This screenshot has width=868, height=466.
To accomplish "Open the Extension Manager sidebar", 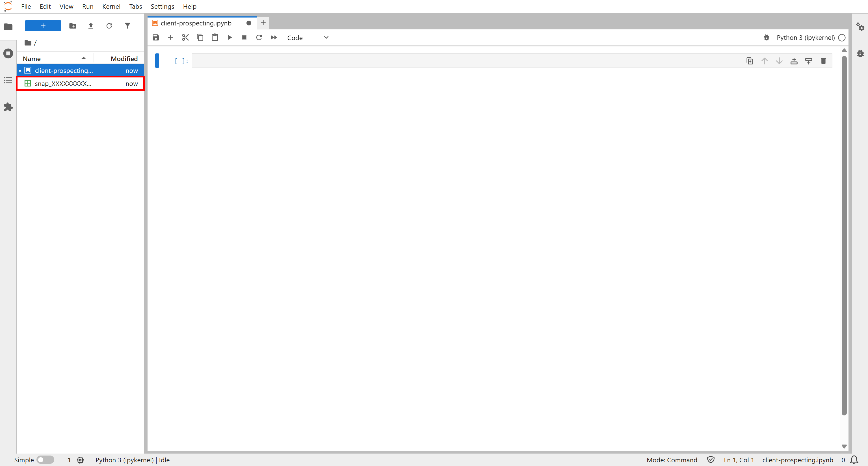I will [8, 107].
